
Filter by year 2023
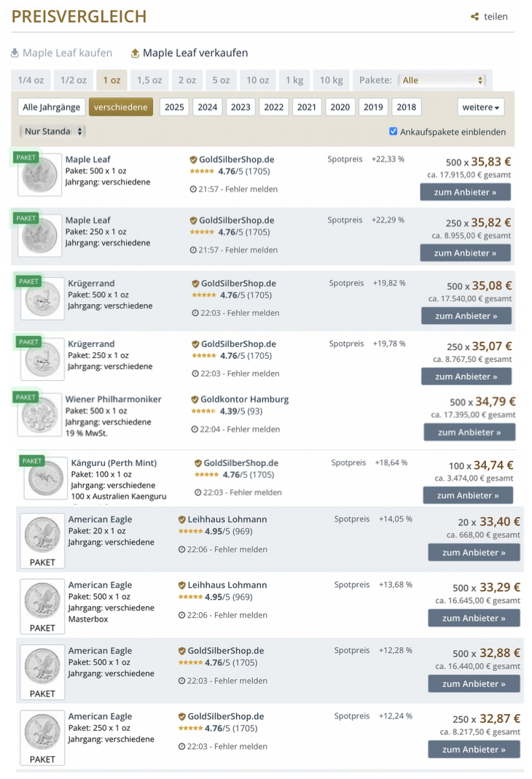tap(240, 107)
